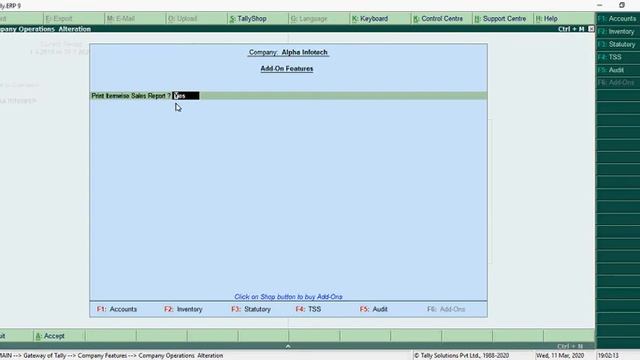Click F4 TSS at dialog bottom
The width and height of the screenshot is (640, 360).
(x=308, y=309)
